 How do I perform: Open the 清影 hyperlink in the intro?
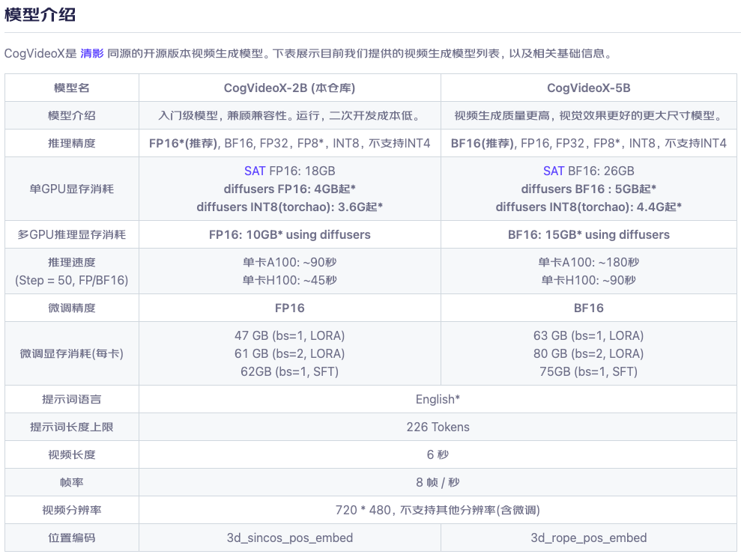click(x=91, y=53)
